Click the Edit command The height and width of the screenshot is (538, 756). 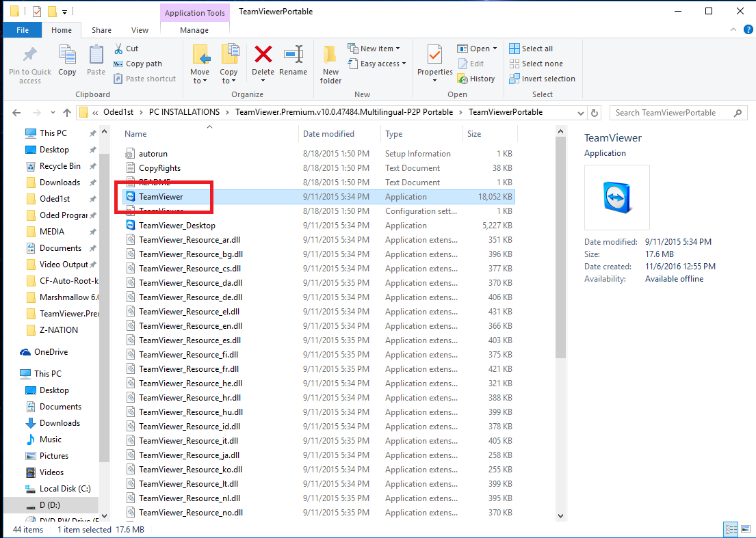[x=471, y=64]
